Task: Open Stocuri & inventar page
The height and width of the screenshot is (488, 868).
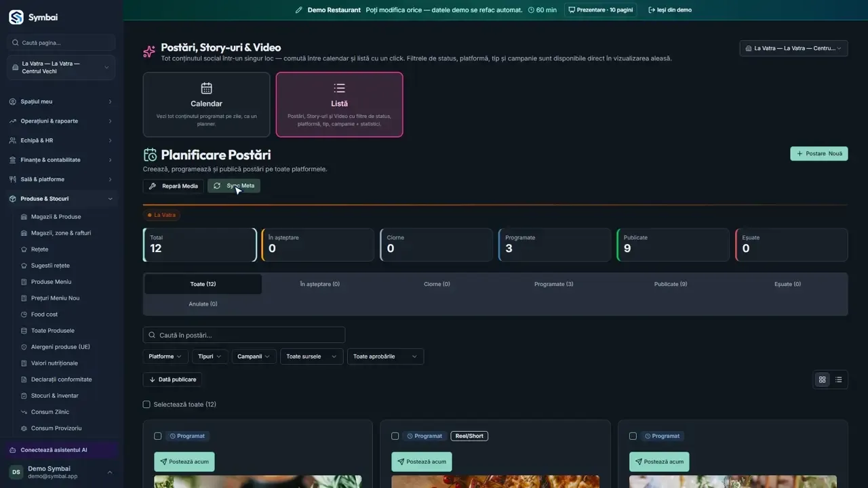Action: (54, 396)
